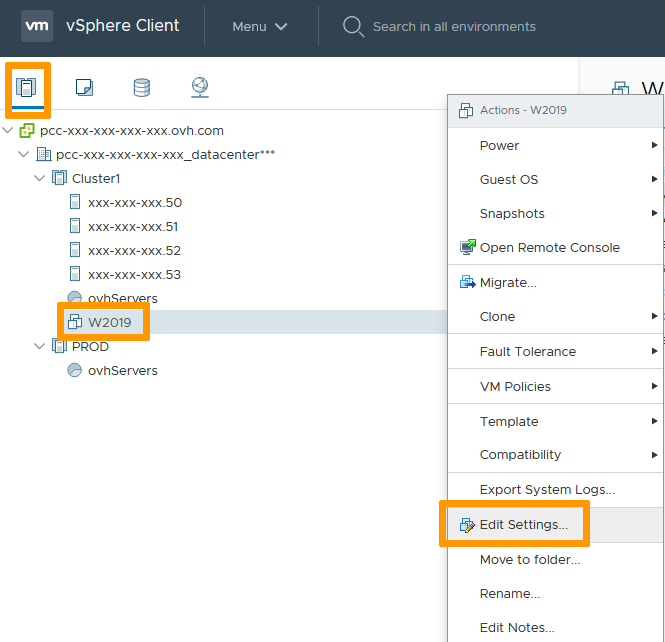Open the Networking view icon
665x642 pixels.
(200, 87)
